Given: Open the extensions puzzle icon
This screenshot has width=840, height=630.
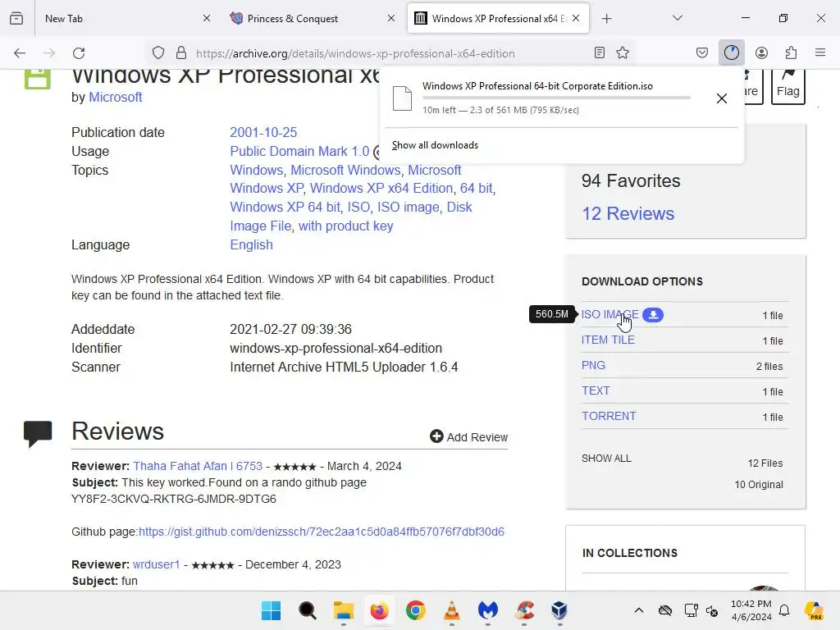Looking at the screenshot, I should pyautogui.click(x=792, y=52).
